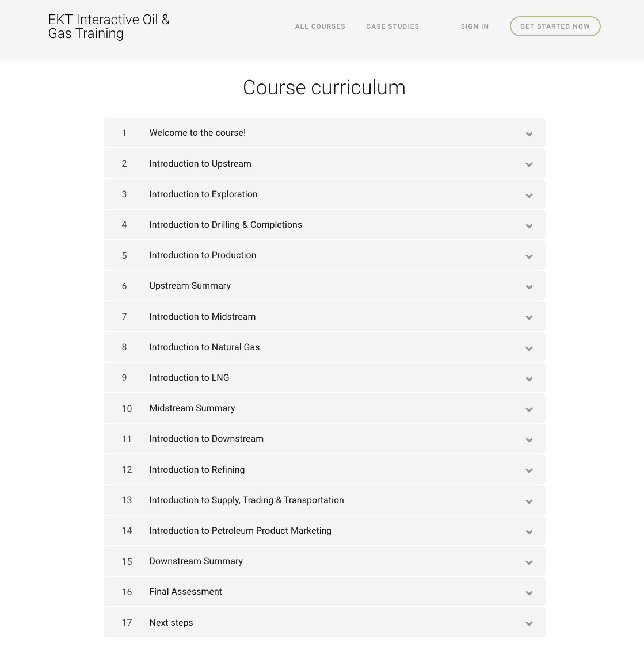Expand the Introduction to Midstream chapter
Screen dimensions: 644x647
(529, 317)
